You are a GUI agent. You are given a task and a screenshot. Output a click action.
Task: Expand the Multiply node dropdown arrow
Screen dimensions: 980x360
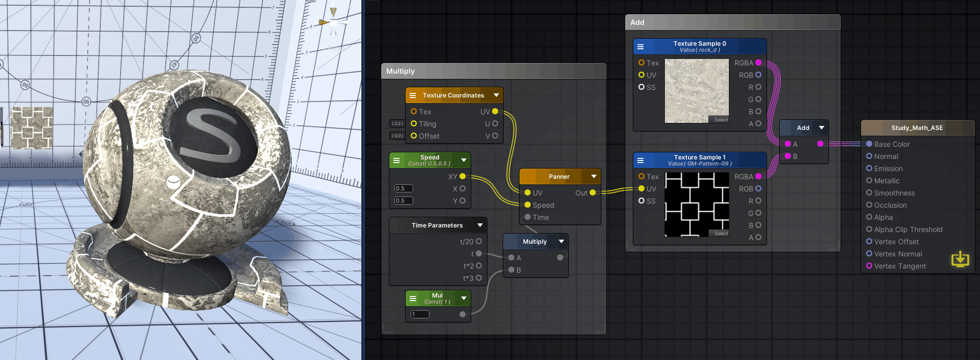tap(561, 242)
